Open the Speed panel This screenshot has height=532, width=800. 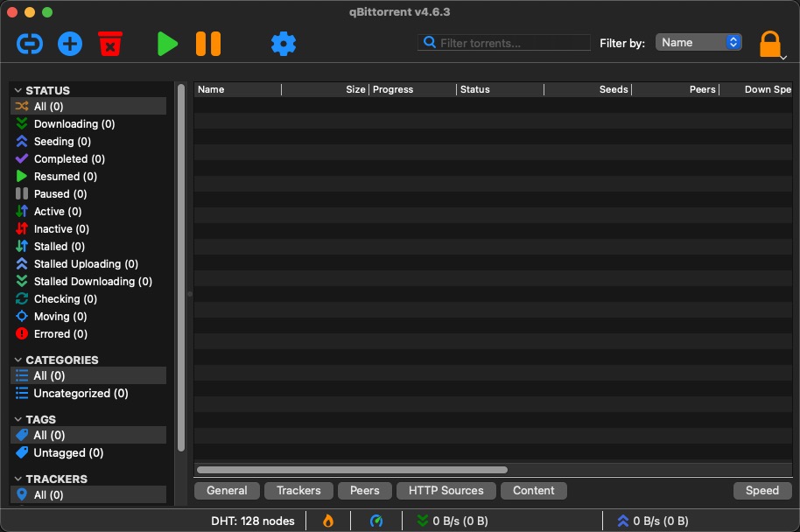tap(761, 490)
